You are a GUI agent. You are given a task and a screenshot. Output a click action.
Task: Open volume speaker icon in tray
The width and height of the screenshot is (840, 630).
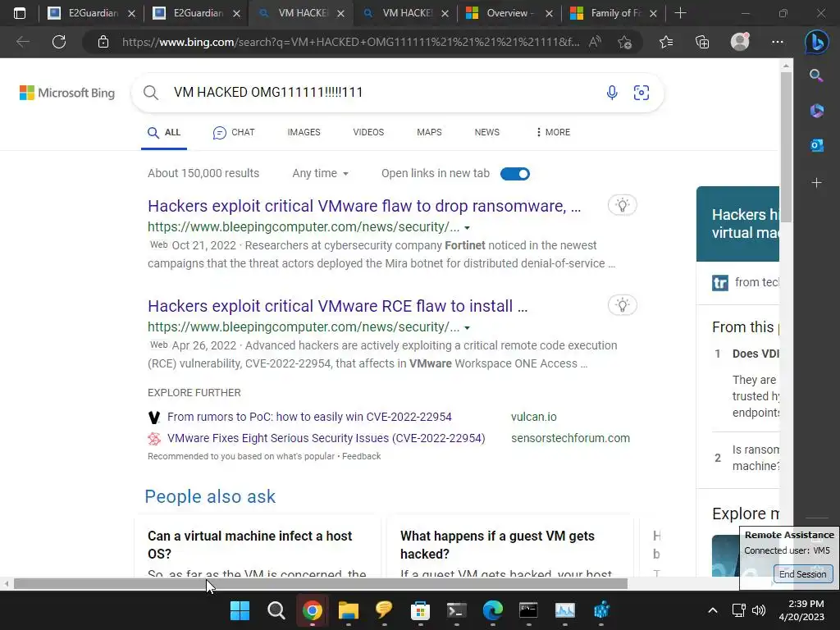tap(758, 610)
